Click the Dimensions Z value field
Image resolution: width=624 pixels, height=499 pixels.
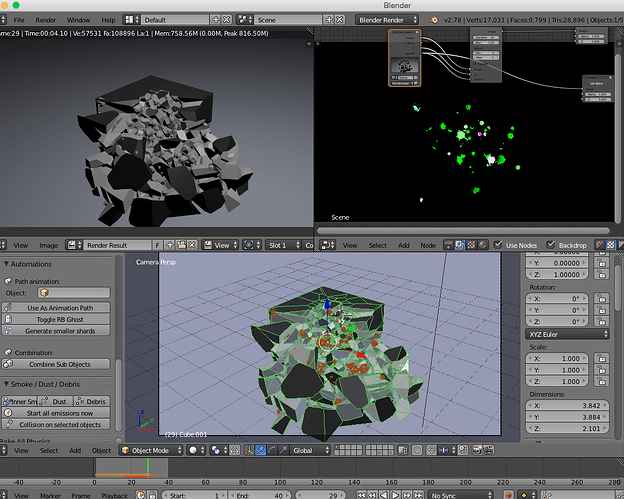click(x=567, y=428)
